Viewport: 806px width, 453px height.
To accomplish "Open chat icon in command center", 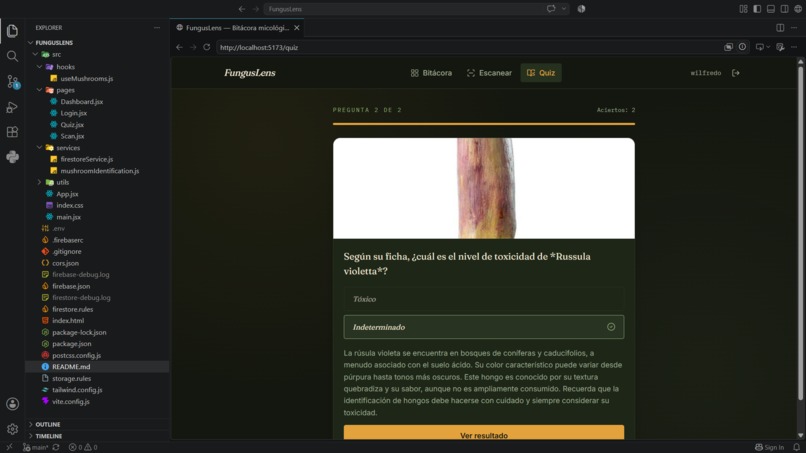I will tap(551, 9).
